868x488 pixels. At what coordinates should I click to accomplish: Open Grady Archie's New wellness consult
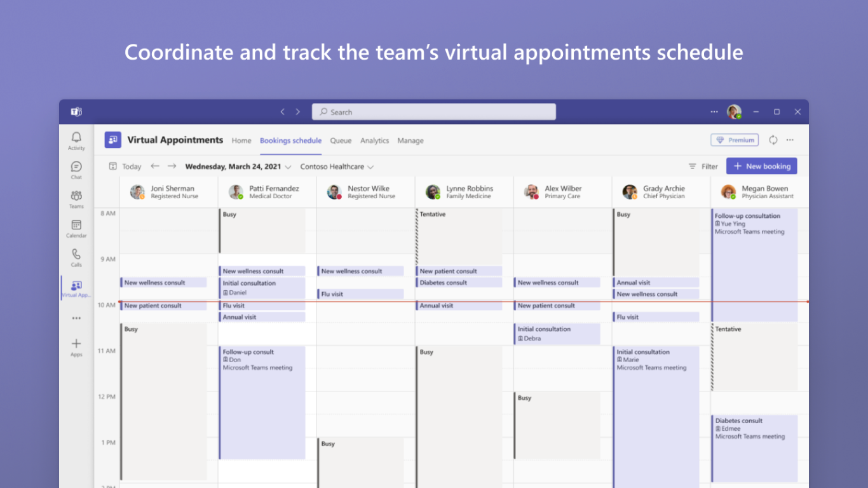pyautogui.click(x=656, y=294)
